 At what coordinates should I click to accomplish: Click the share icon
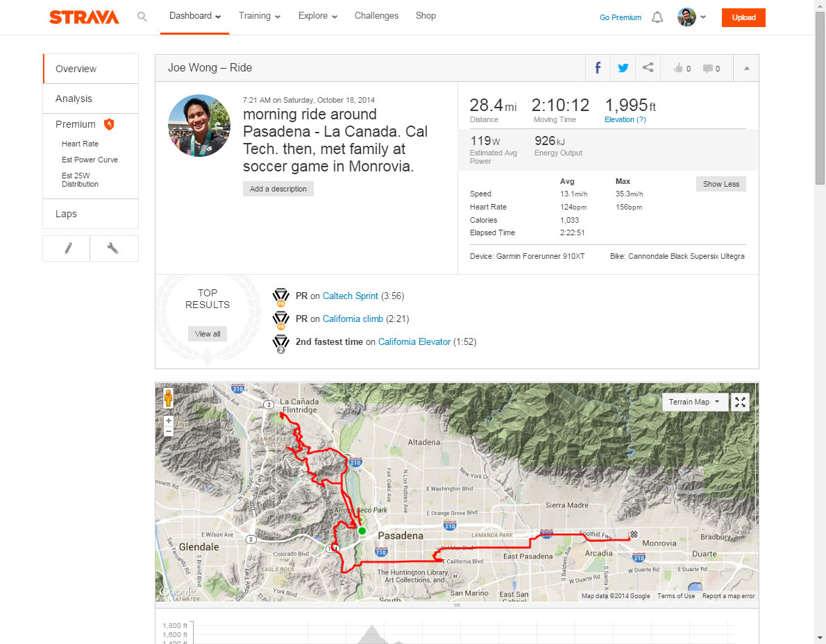pos(648,68)
